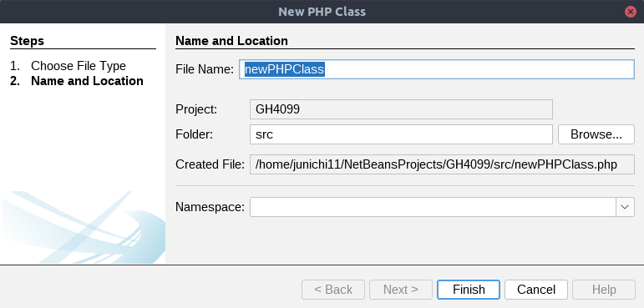This screenshot has height=308, width=644.
Task: Expand the Namespace dropdown arrow
Action: coord(625,207)
